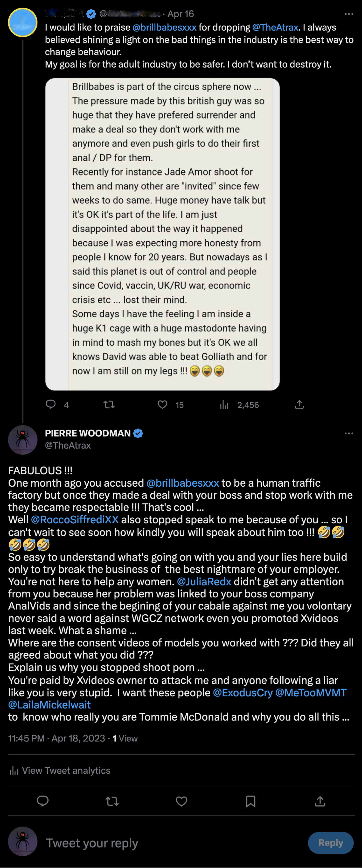362x868 pixels.
Task: Like the quoted tweet with 15 likes
Action: click(163, 404)
